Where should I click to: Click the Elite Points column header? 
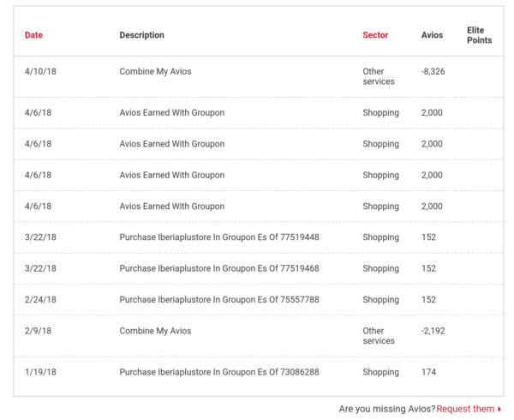click(x=479, y=35)
